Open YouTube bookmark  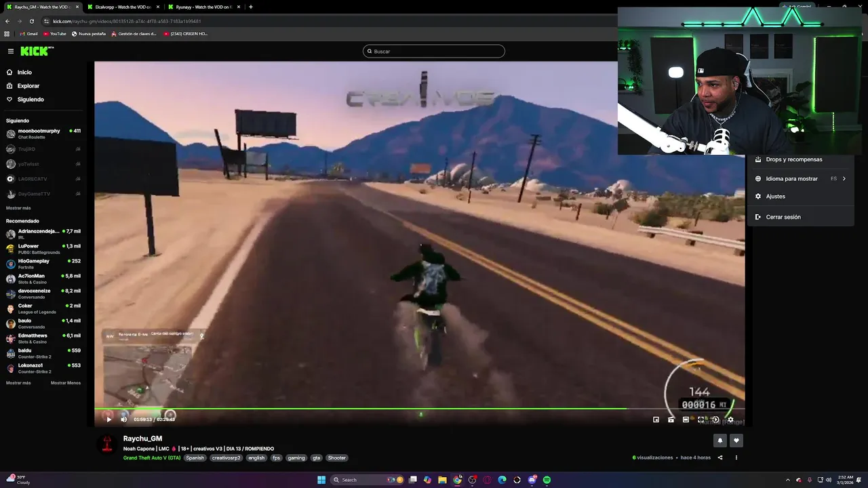[55, 34]
